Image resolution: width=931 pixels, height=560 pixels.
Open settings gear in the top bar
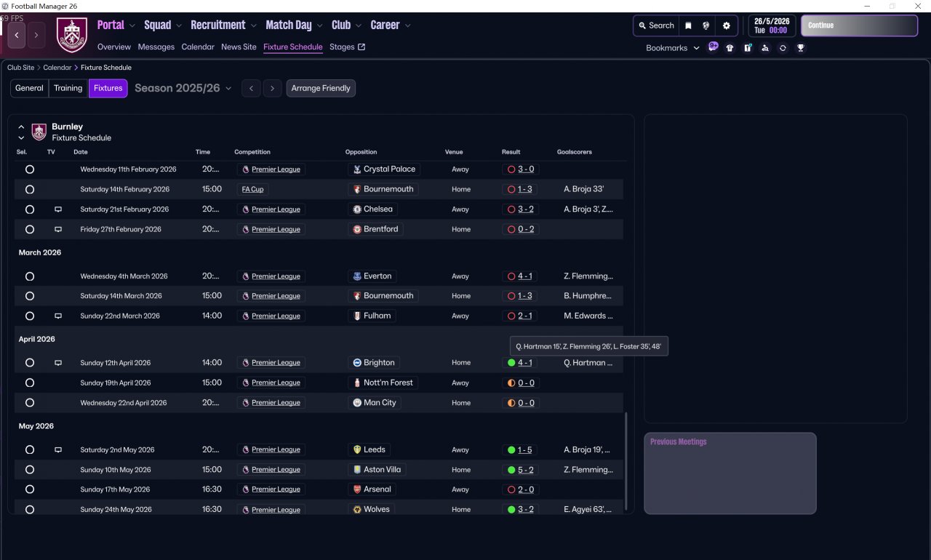tap(726, 25)
